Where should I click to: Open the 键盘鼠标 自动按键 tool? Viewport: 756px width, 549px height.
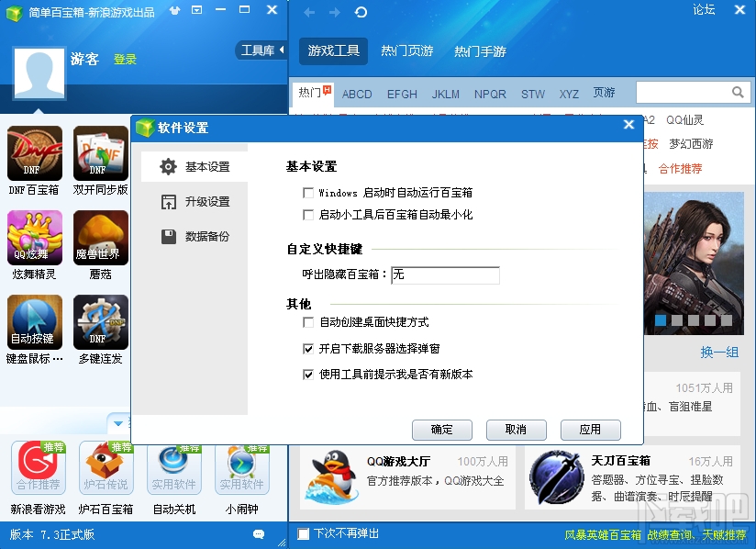(x=34, y=321)
